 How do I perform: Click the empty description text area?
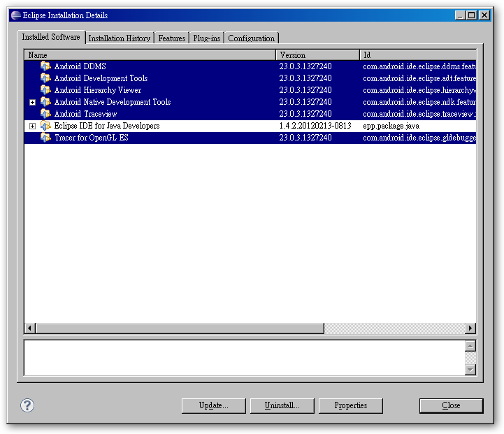(244, 358)
